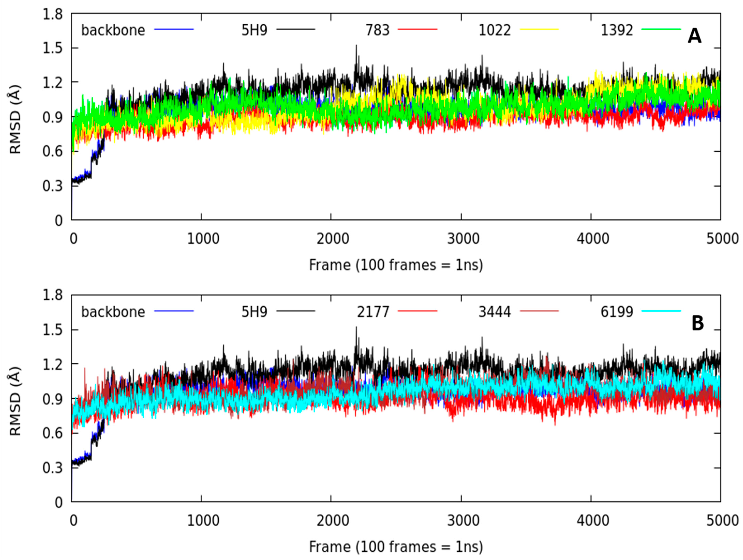This screenshot has width=743, height=560.
Task: Click the 'RMSD (Å)' y-axis title of panel A
Action: [15, 119]
